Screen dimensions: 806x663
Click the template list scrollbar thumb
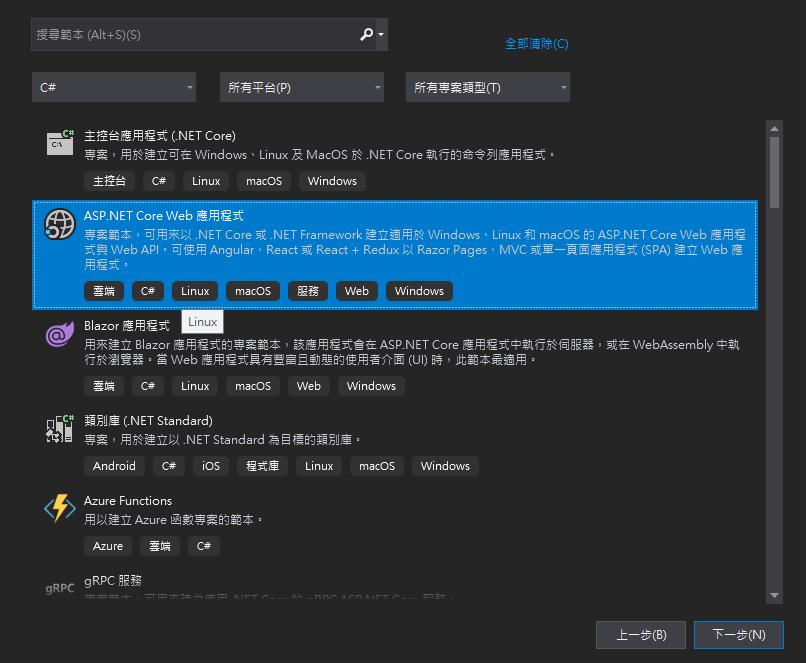click(x=774, y=172)
